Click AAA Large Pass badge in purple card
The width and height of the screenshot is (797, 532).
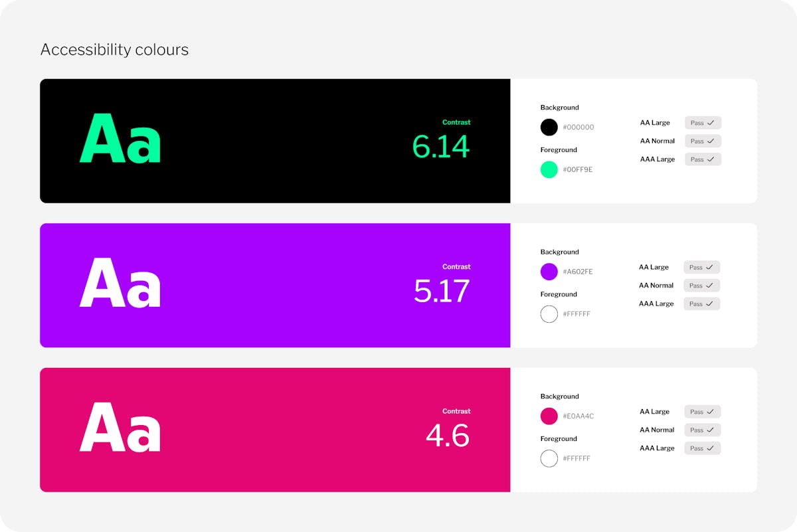click(702, 304)
